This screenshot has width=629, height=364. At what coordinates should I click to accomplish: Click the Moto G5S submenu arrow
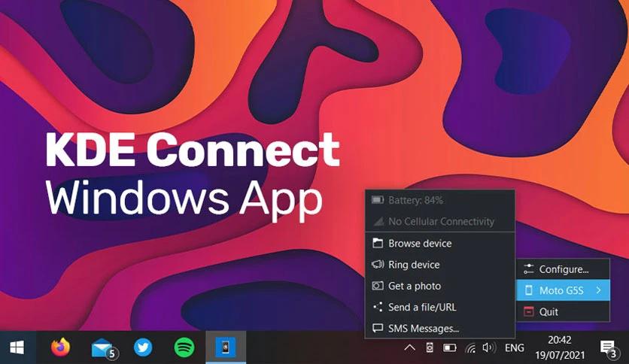click(x=598, y=290)
